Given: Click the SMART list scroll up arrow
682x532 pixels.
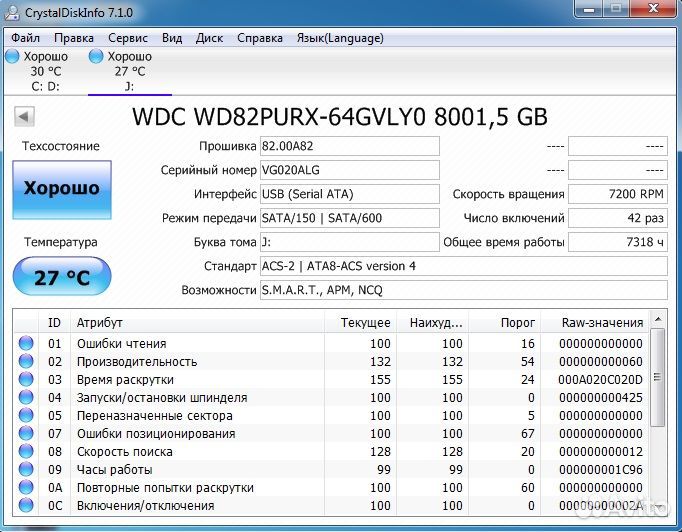Looking at the screenshot, I should 658,320.
